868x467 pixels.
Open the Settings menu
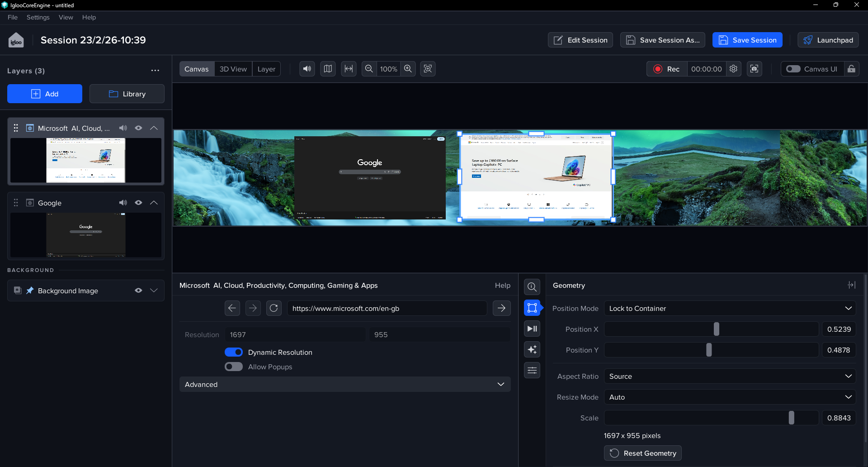38,17
